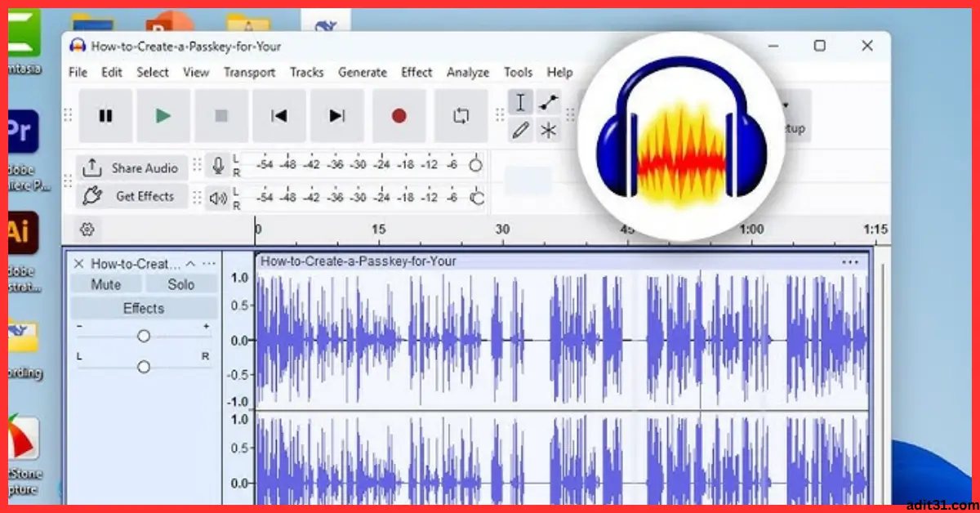
Task: Open the Transport menu
Action: tap(250, 73)
